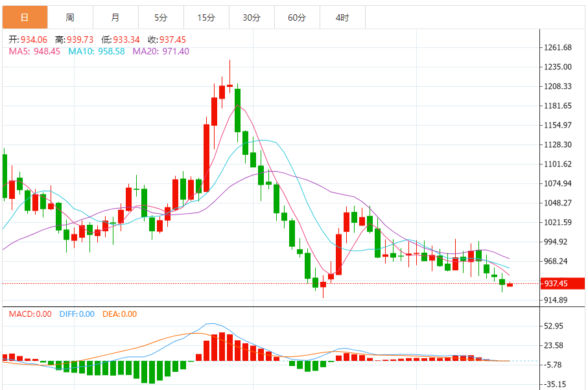Click the 968.24 price axis label
The width and height of the screenshot is (588, 390).
[x=556, y=262]
